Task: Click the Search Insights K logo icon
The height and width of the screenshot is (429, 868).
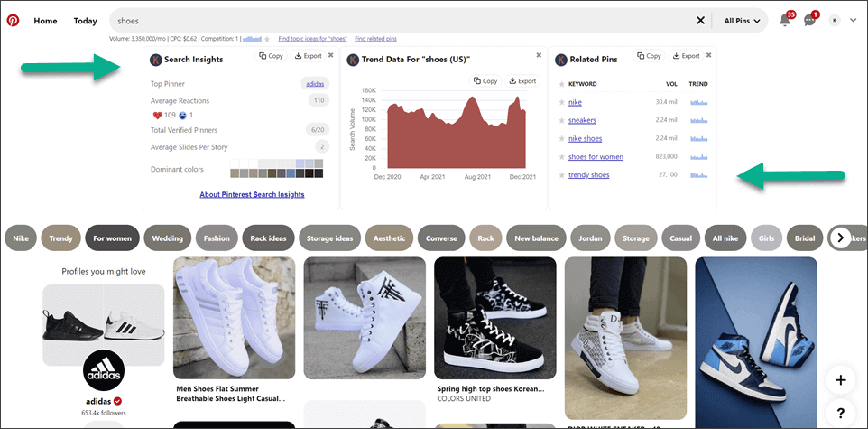Action: pos(155,60)
